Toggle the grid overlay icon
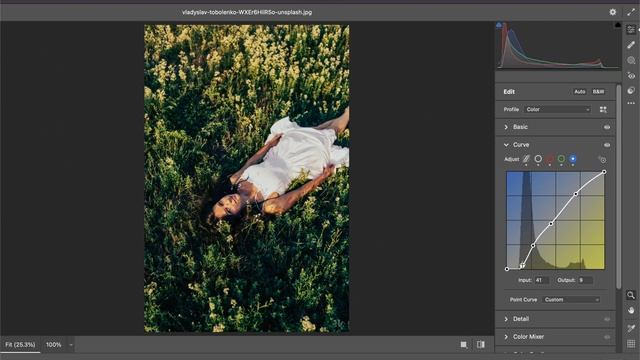The width and height of the screenshot is (640, 360). point(631,344)
